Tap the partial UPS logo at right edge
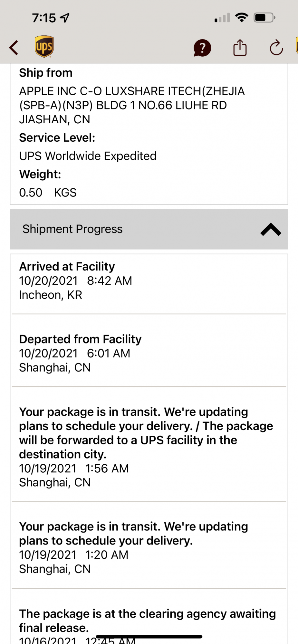Image resolution: width=298 pixels, height=644 pixels. pyautogui.click(x=296, y=46)
